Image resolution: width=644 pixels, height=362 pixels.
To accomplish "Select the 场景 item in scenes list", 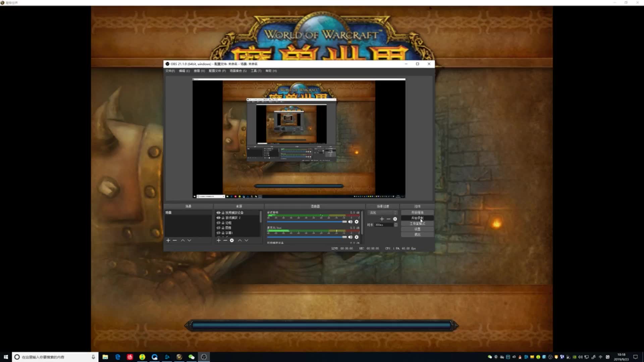I will click(x=188, y=213).
